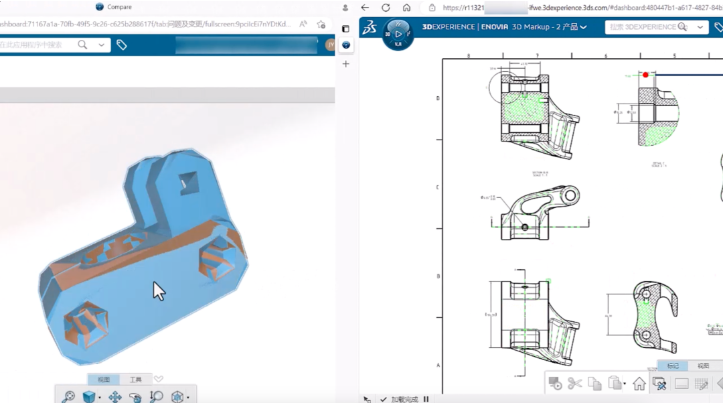Screen dimensions: 724x405
Task: Switch to the 视图 tab in the markup toolbar
Action: 703,366
